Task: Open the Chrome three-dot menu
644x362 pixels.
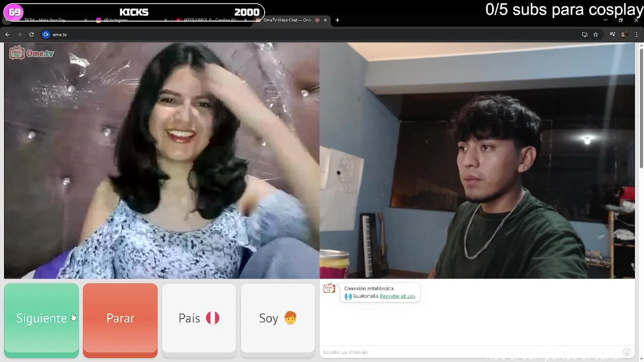Action: tap(635, 35)
